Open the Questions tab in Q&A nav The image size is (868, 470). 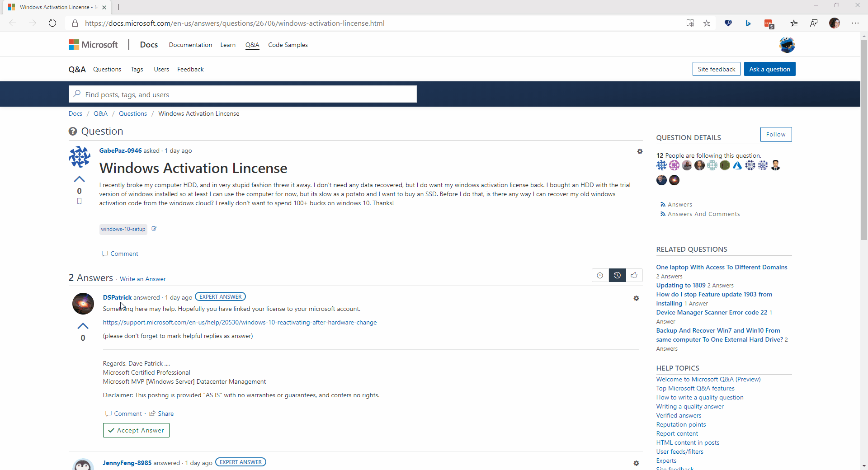point(107,69)
